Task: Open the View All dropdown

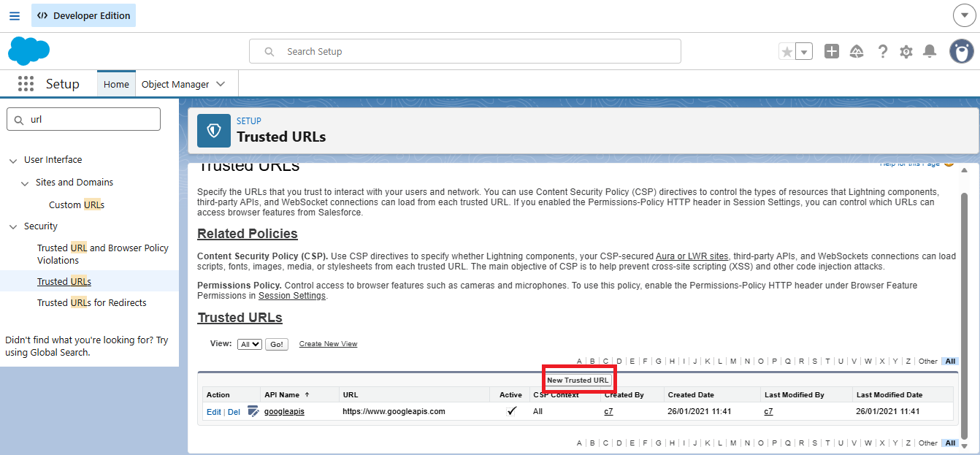Action: pyautogui.click(x=250, y=344)
